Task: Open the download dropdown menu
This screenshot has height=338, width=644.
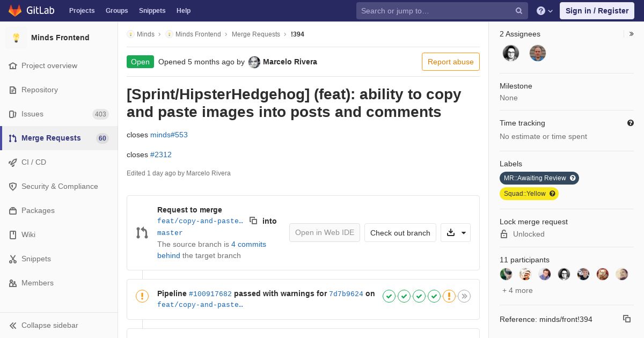Action: click(456, 233)
